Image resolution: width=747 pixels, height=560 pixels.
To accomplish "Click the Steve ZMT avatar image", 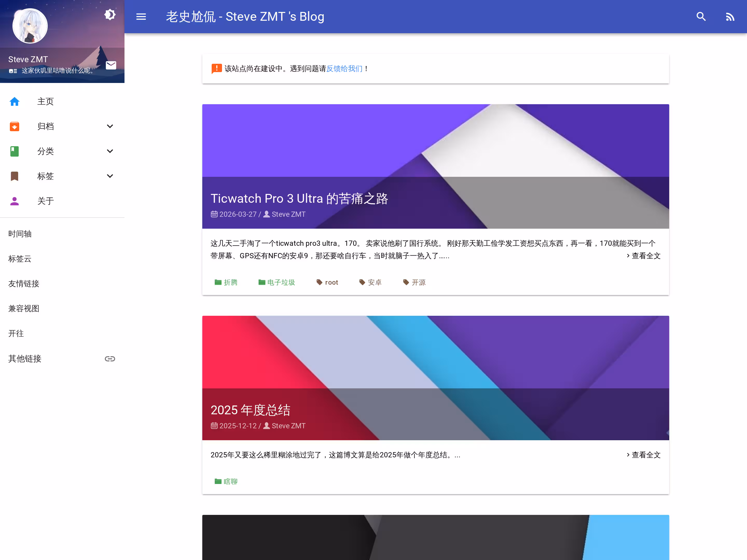I will click(x=30, y=26).
